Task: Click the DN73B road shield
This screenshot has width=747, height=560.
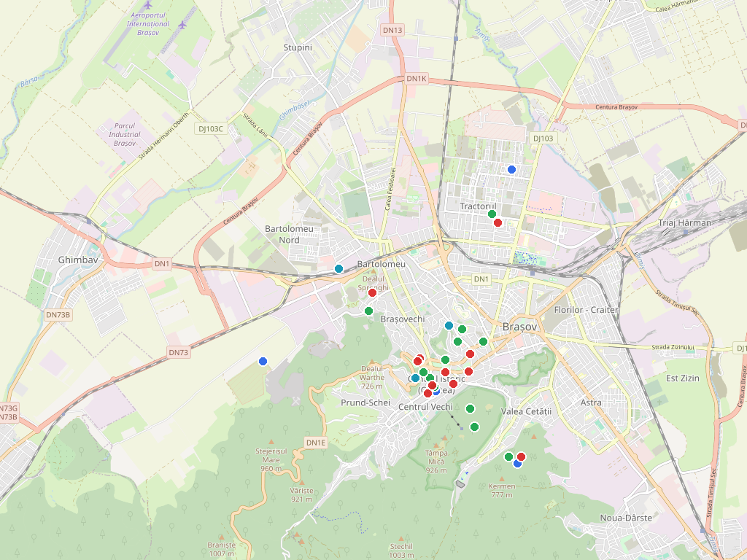Action: [58, 315]
